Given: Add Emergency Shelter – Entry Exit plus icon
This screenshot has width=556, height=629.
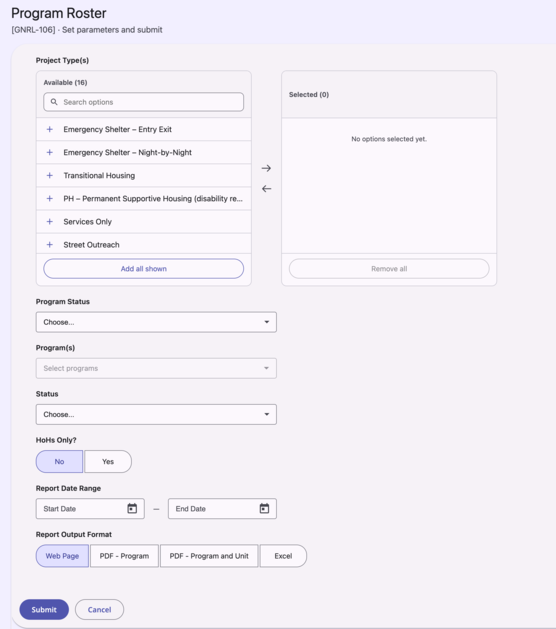Looking at the screenshot, I should click(50, 129).
